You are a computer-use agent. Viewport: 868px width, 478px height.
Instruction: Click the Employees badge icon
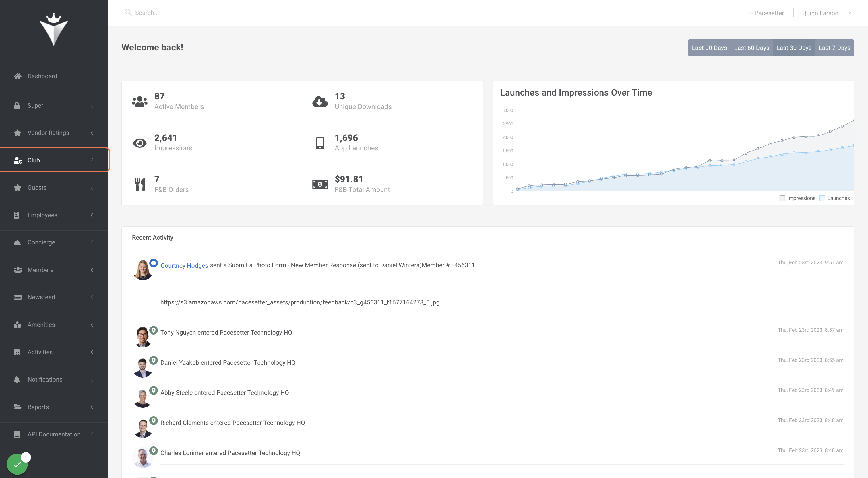pos(17,215)
